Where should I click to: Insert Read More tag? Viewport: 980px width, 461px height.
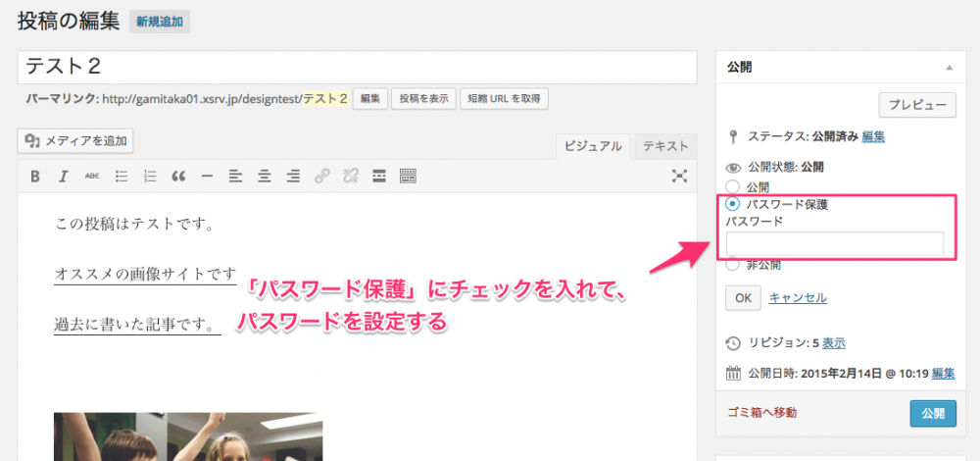click(x=378, y=177)
